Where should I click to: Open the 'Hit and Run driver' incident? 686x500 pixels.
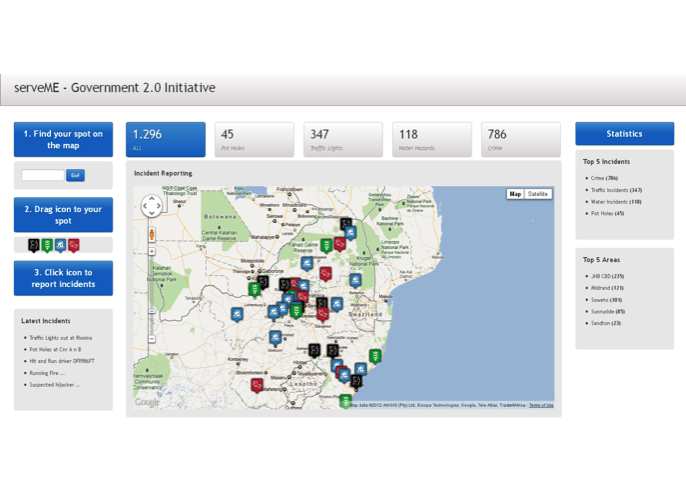pos(62,361)
